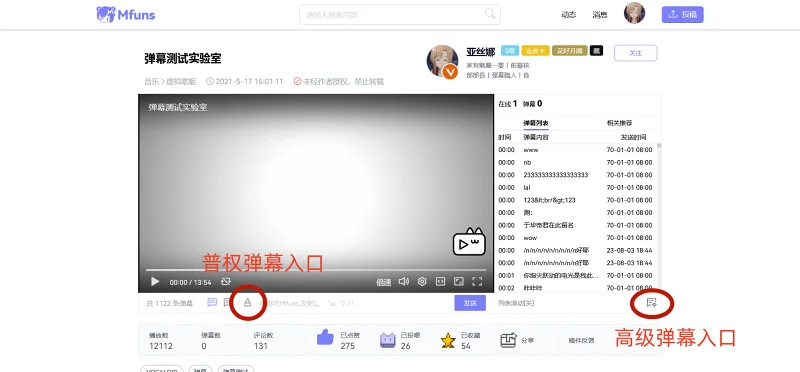Open the advanced danmaku editor icon
800x372 pixels.
pyautogui.click(x=651, y=303)
